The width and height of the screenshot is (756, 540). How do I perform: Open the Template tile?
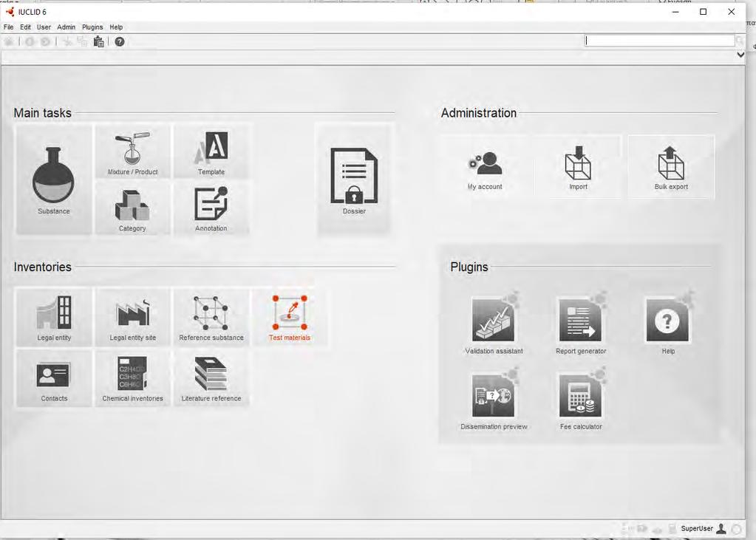[x=211, y=151]
